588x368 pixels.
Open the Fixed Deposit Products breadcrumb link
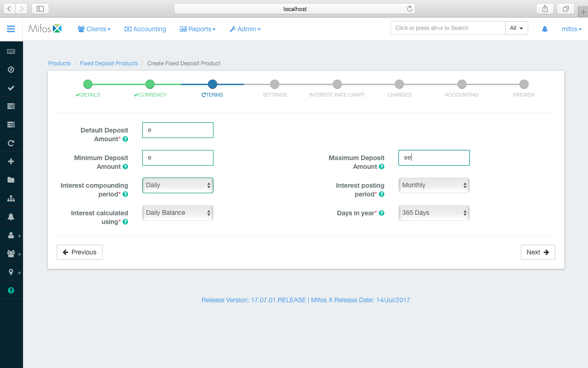coord(109,63)
